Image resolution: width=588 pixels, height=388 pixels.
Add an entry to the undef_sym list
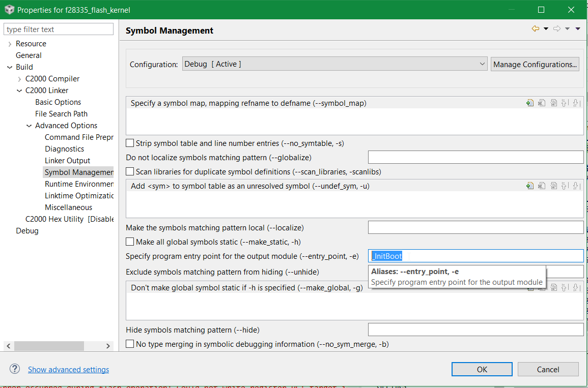(530, 186)
